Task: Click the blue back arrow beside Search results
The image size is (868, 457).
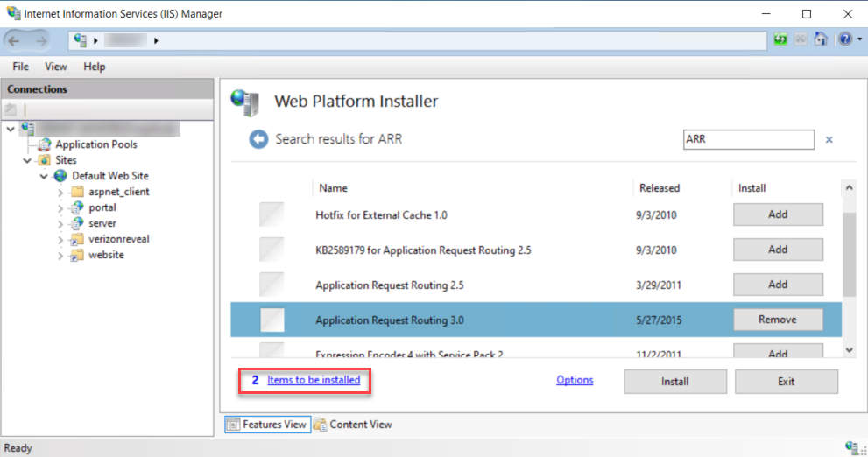Action: click(x=258, y=139)
